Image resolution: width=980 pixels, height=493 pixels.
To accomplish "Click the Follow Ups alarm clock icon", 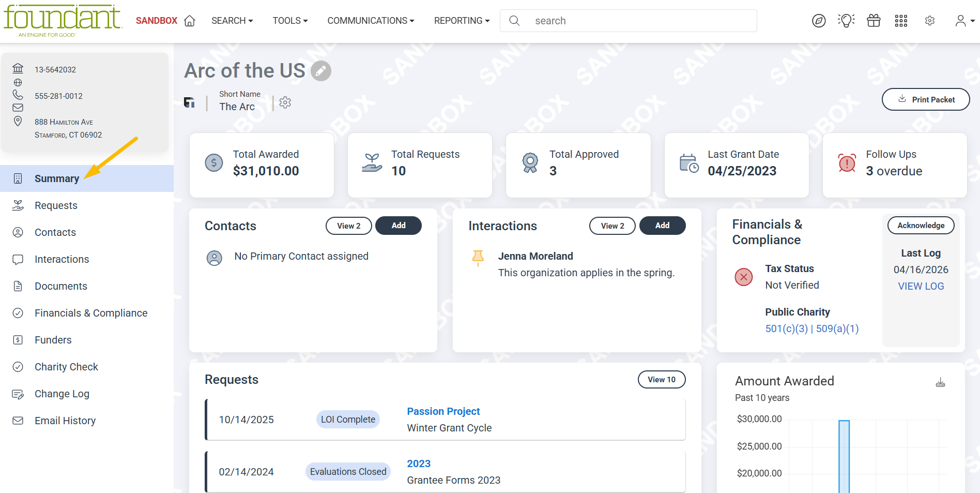I will pyautogui.click(x=847, y=163).
